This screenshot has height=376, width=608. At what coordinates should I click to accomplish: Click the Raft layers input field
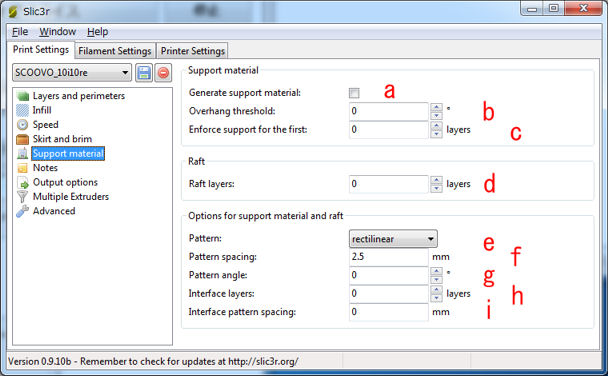(x=389, y=184)
